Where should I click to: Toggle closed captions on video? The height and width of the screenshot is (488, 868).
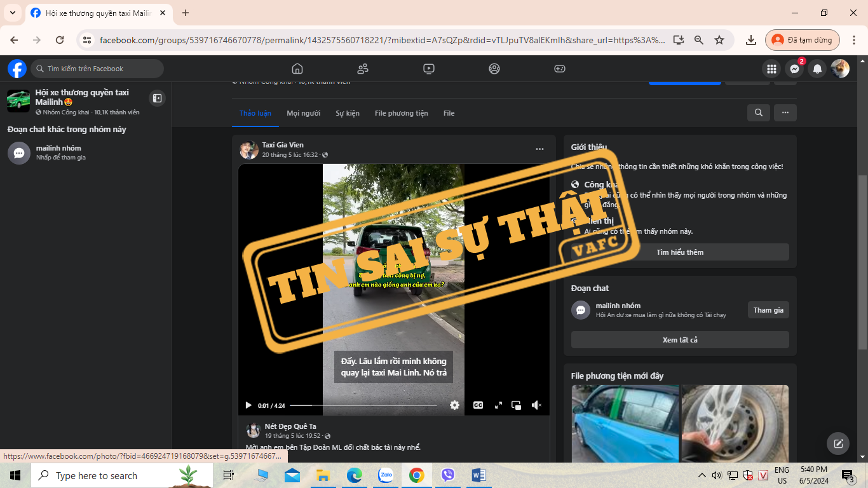478,405
